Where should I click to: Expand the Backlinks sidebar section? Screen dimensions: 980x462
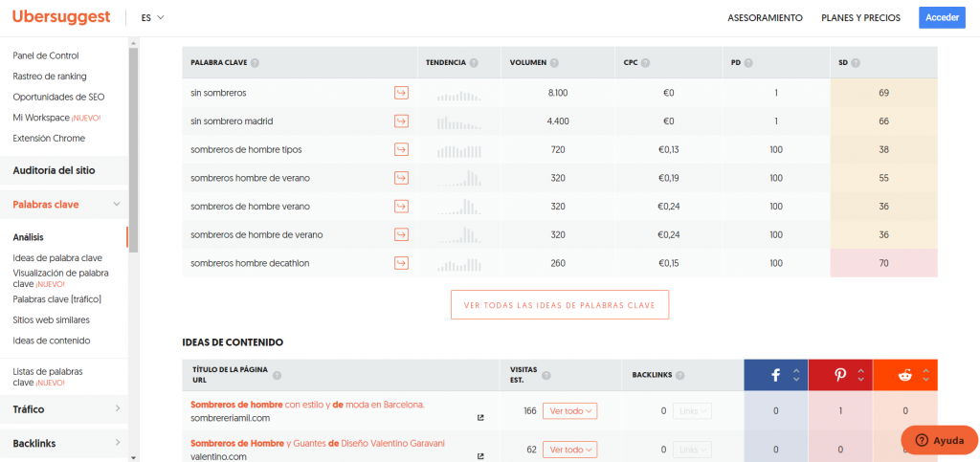[117, 443]
